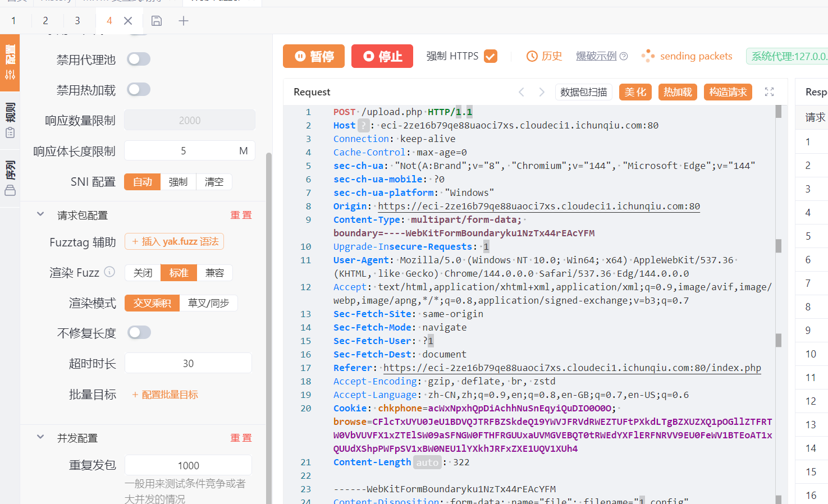Open the 序列 sidebar panel
Viewport: 828px width, 504px height.
pos(10,178)
